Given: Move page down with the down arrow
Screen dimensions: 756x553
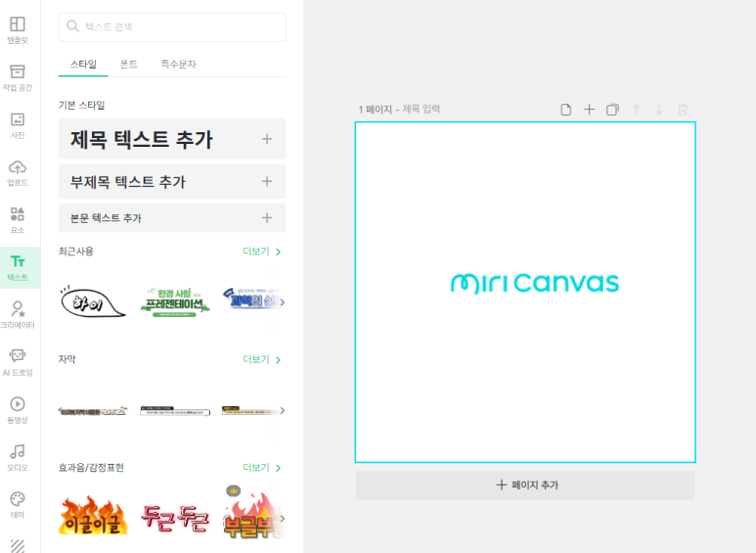Looking at the screenshot, I should pyautogui.click(x=659, y=110).
